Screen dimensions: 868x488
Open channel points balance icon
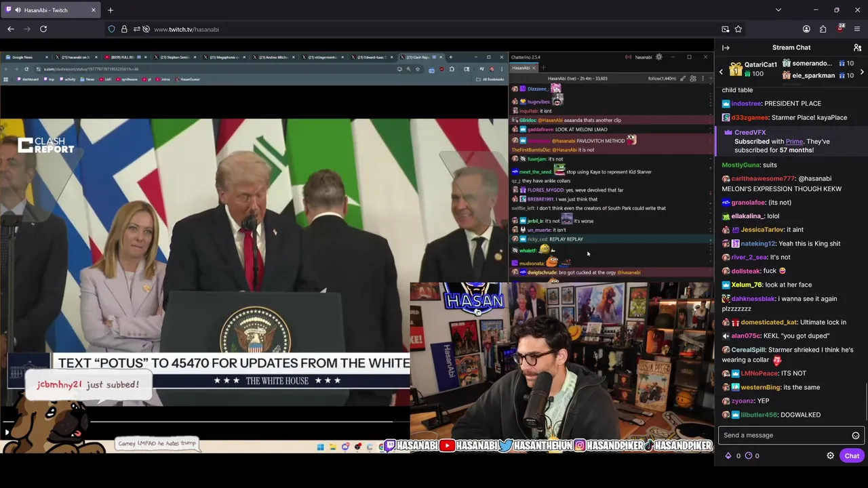(x=748, y=455)
